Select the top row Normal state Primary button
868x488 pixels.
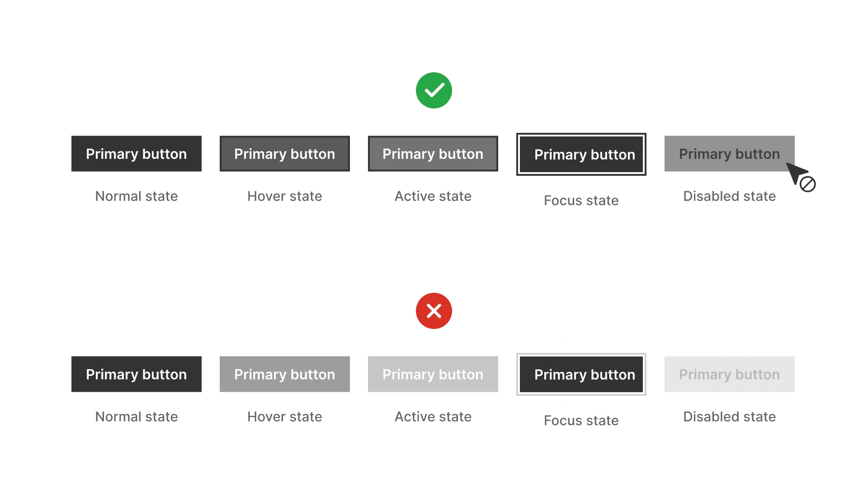point(136,154)
